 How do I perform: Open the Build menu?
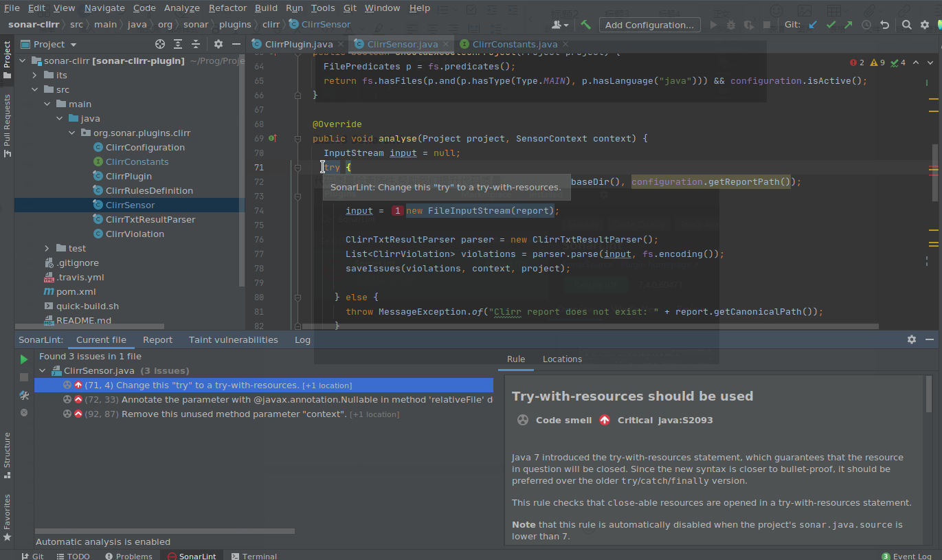pyautogui.click(x=266, y=8)
